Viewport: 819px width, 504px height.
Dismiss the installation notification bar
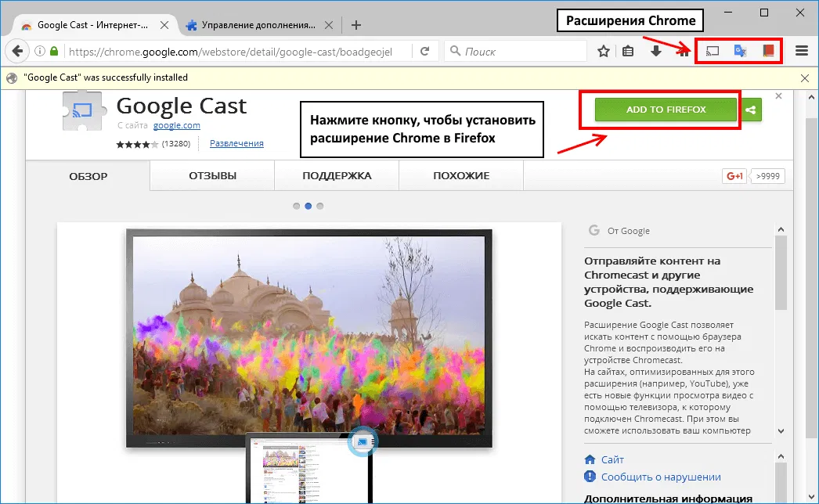pos(804,77)
